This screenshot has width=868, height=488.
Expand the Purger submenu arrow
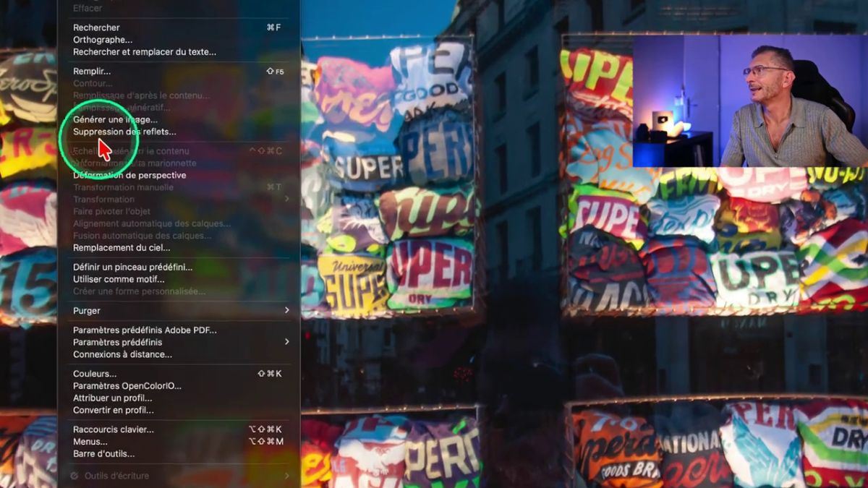point(286,310)
